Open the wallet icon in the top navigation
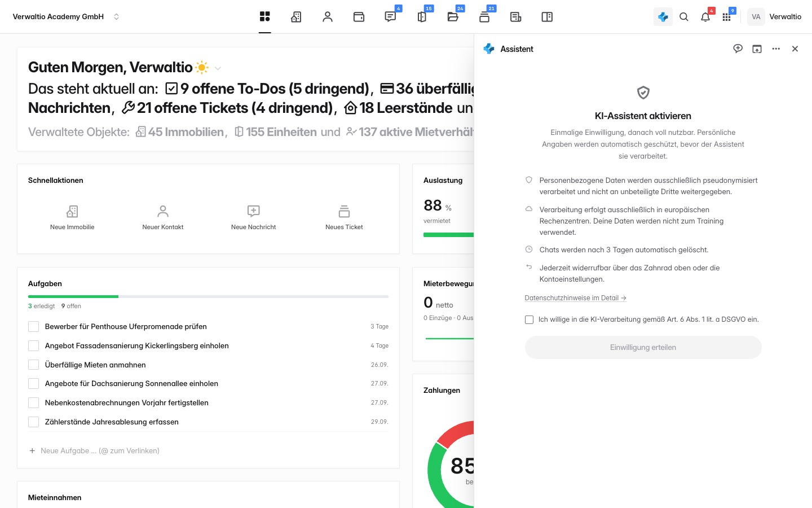The image size is (812, 508). click(x=359, y=17)
